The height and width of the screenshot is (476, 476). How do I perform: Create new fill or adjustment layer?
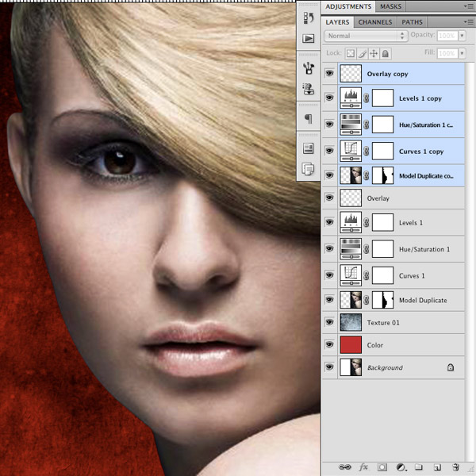point(401,467)
